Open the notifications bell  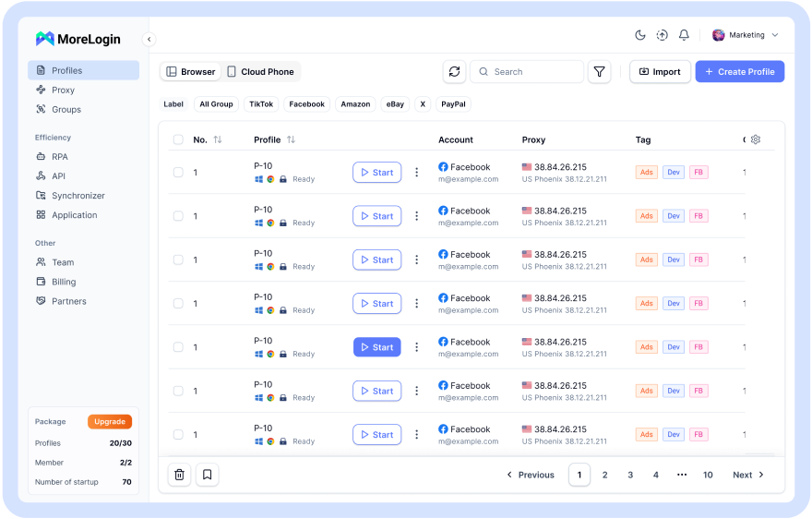tap(684, 35)
